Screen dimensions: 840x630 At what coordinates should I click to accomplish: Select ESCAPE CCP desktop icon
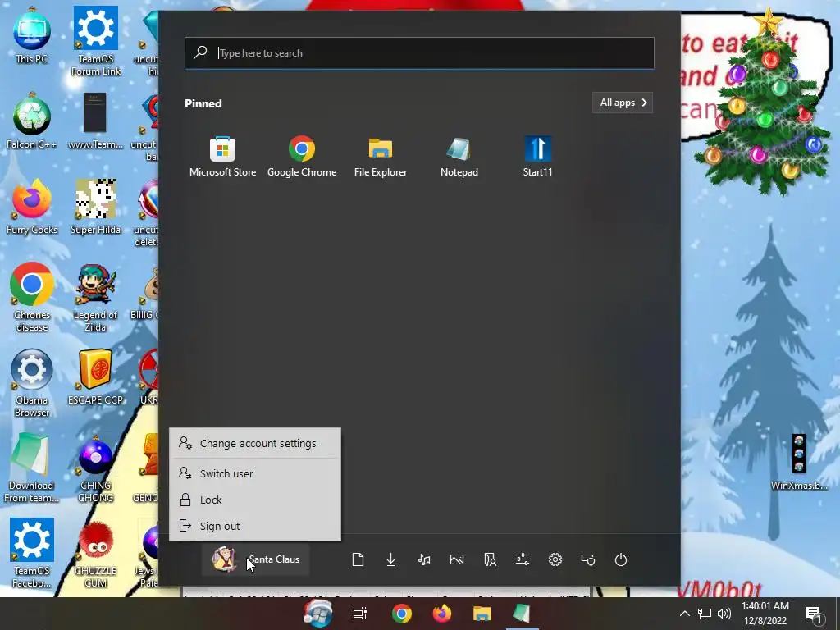tap(95, 377)
